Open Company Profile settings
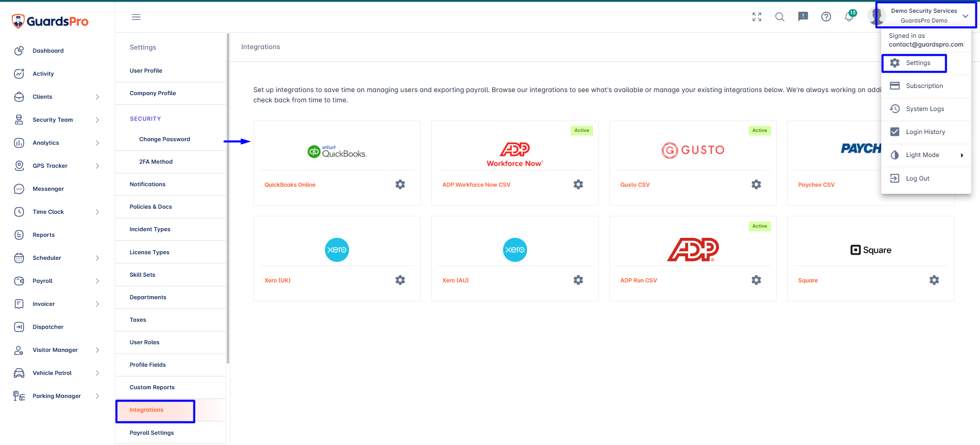The height and width of the screenshot is (445, 980). click(170, 93)
